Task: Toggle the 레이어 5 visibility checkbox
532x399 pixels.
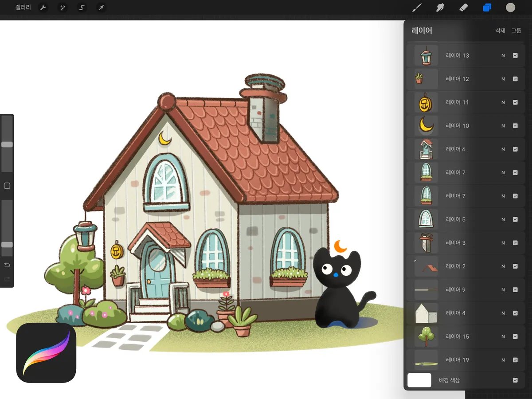Action: pyautogui.click(x=515, y=219)
